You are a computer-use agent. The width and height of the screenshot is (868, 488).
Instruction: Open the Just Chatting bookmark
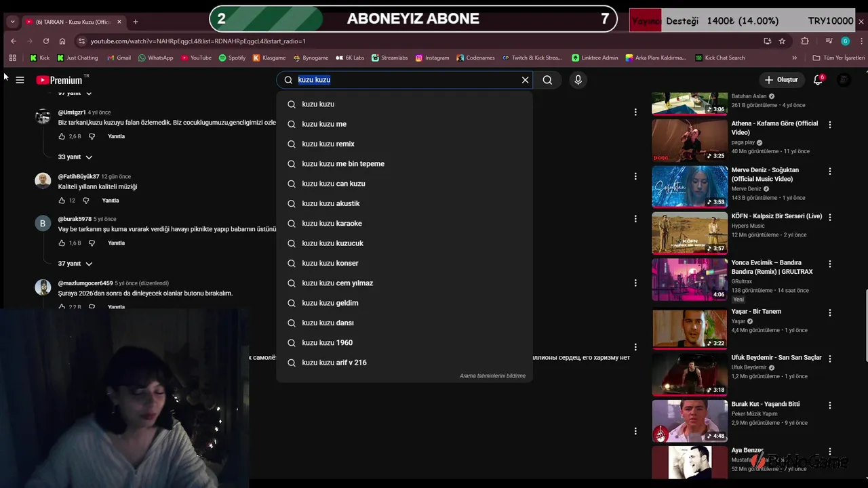point(77,58)
